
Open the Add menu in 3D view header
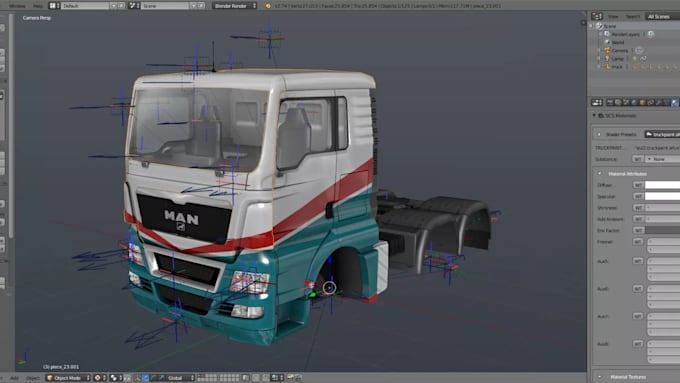pos(14,378)
